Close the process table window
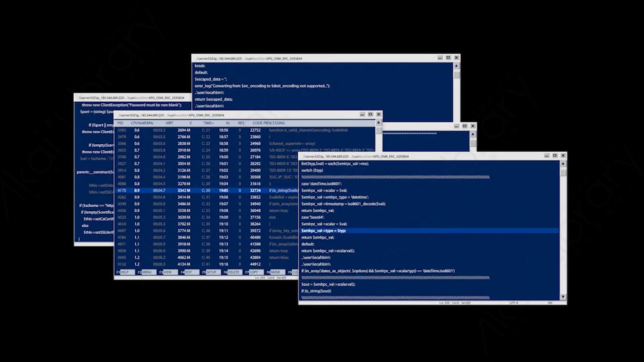The width and height of the screenshot is (644, 362). (x=378, y=115)
